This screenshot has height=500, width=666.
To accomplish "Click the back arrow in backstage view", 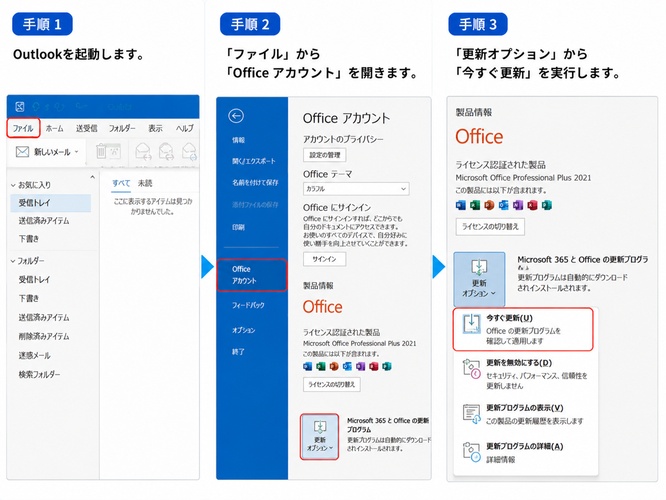I will pyautogui.click(x=236, y=116).
